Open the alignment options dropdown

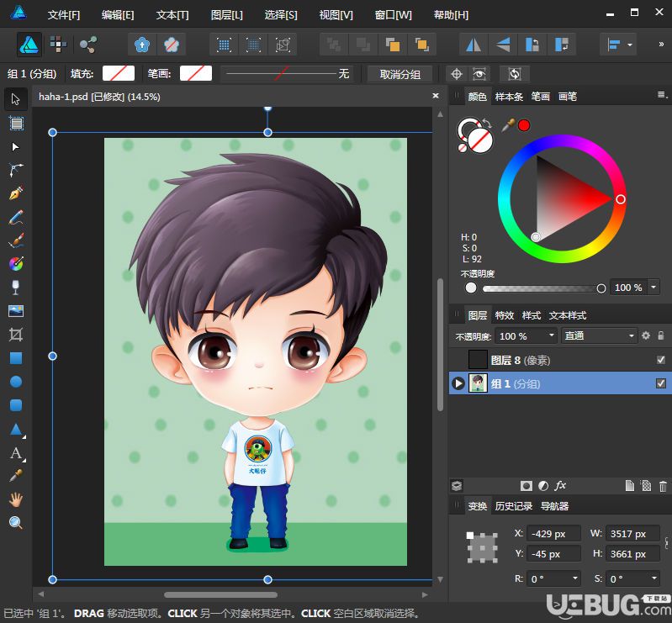[630, 45]
